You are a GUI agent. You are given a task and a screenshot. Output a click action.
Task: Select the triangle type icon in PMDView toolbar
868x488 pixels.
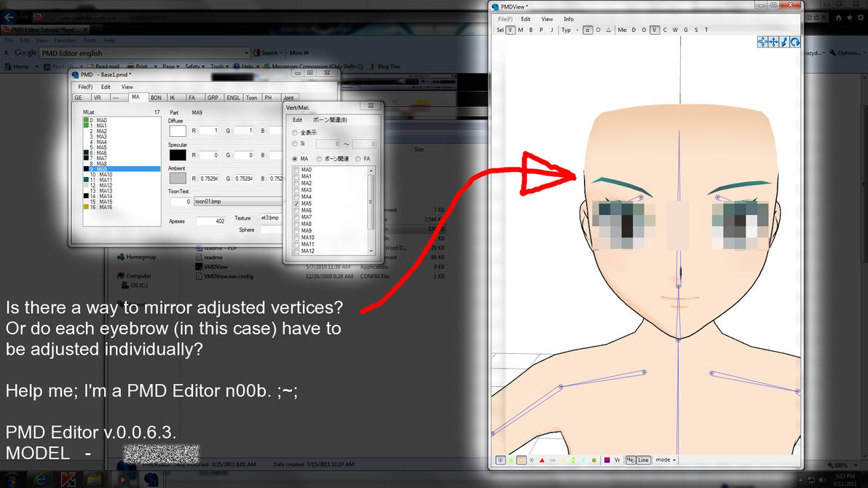pyautogui.click(x=608, y=29)
